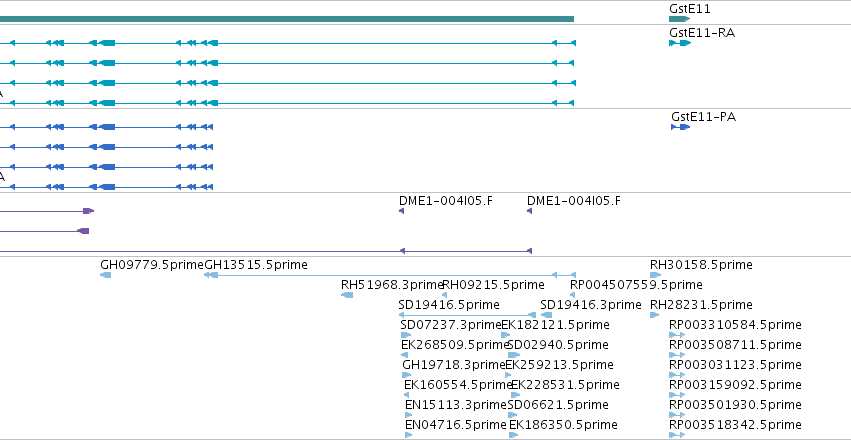Click the long GH13515.5prime feature line
The image size is (851, 440).
pos(390,275)
